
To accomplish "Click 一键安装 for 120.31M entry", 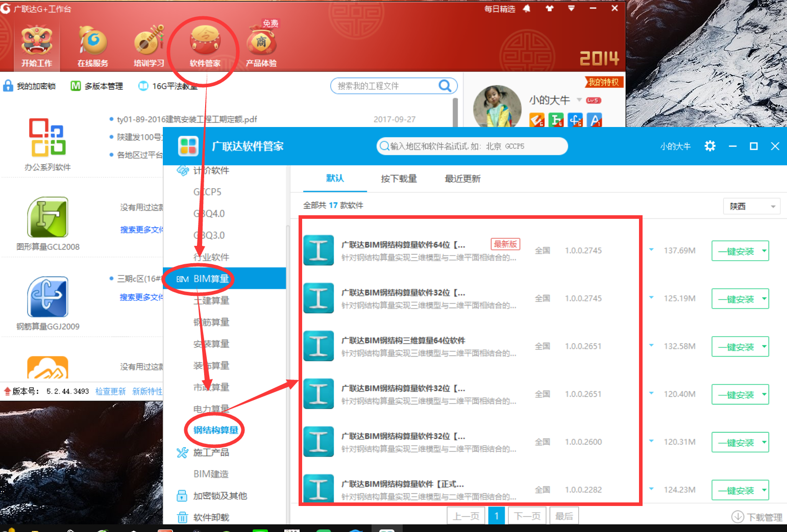I will (736, 442).
